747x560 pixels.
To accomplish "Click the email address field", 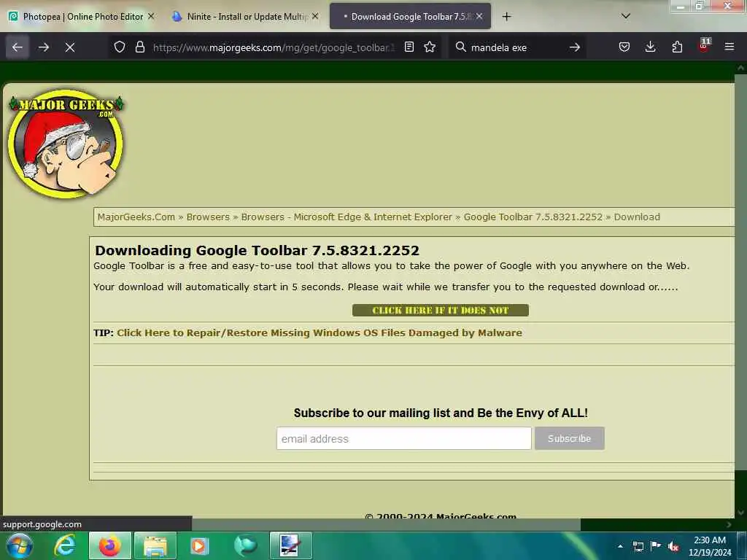I will point(403,438).
